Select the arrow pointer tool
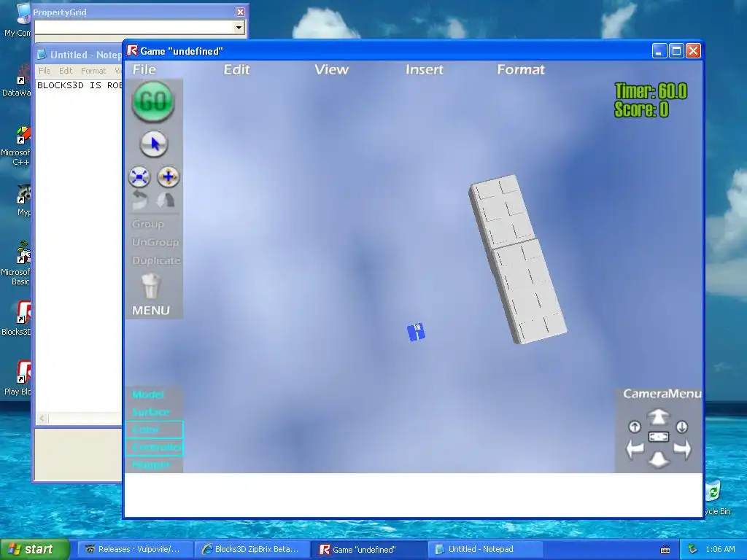Image resolution: width=747 pixels, height=560 pixels. click(153, 144)
